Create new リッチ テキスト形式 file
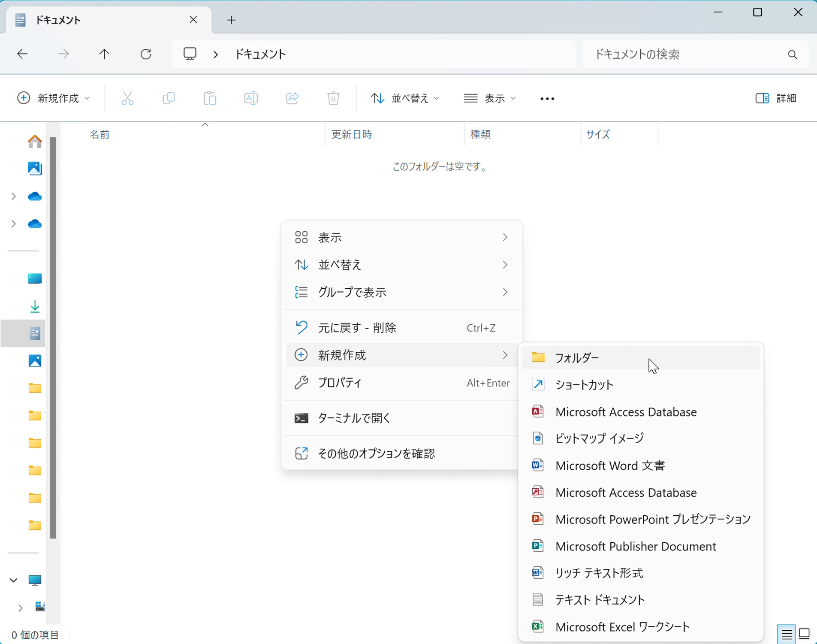 click(x=641, y=573)
